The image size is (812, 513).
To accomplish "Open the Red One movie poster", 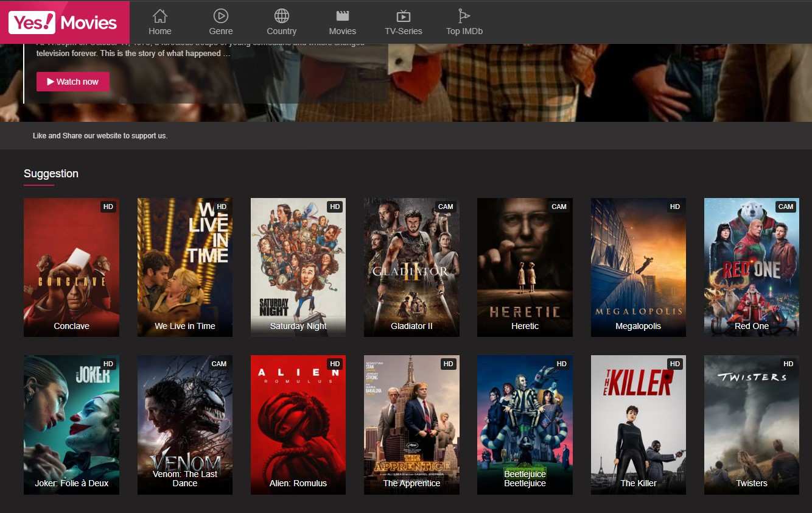I will pos(752,267).
